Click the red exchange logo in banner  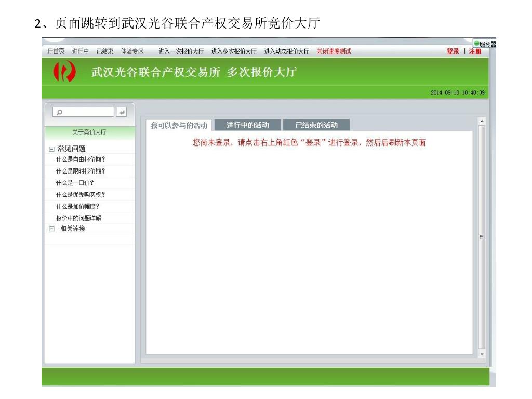point(64,72)
